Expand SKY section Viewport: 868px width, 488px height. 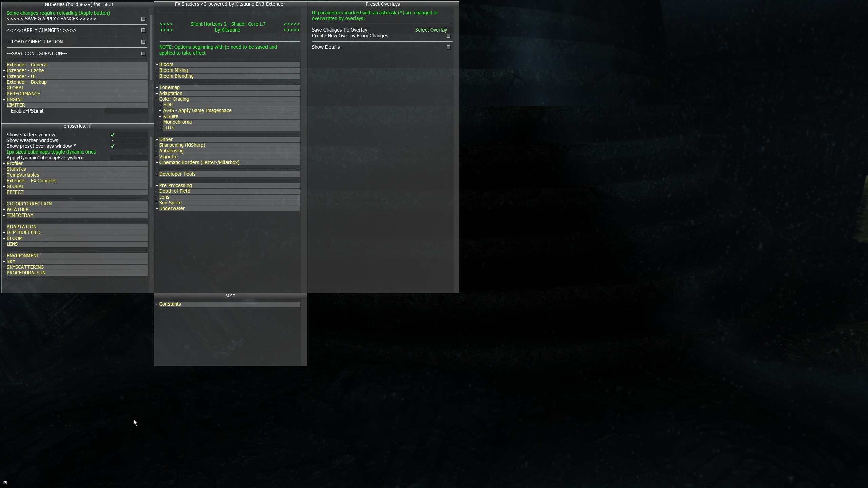(75, 261)
